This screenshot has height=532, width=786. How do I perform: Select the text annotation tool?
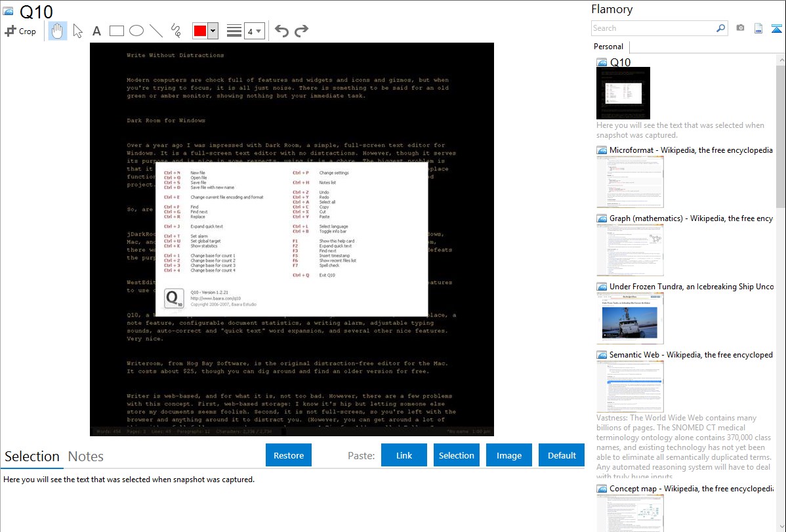pos(96,31)
